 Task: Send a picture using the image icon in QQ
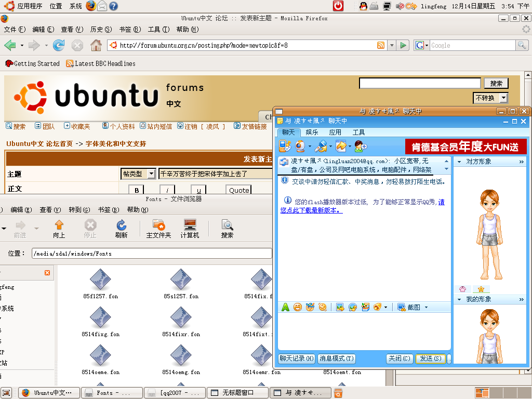tap(340, 307)
